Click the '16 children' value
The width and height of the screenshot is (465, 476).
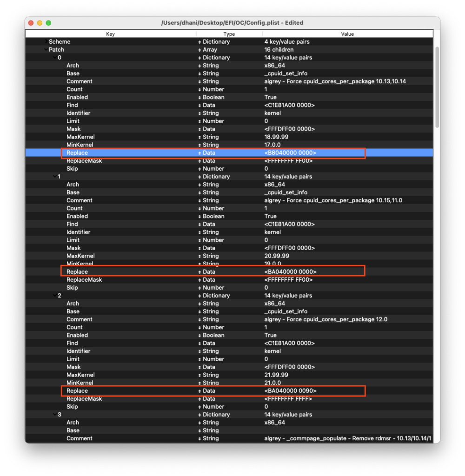coord(279,49)
